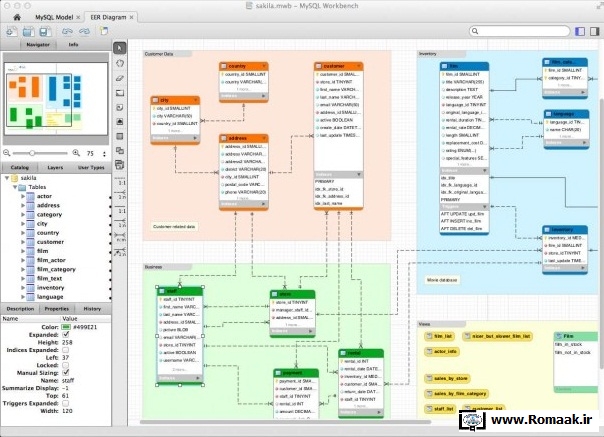Screen dimensions: 604x437
Task: Collapse the Tables folder
Action: coord(15,187)
